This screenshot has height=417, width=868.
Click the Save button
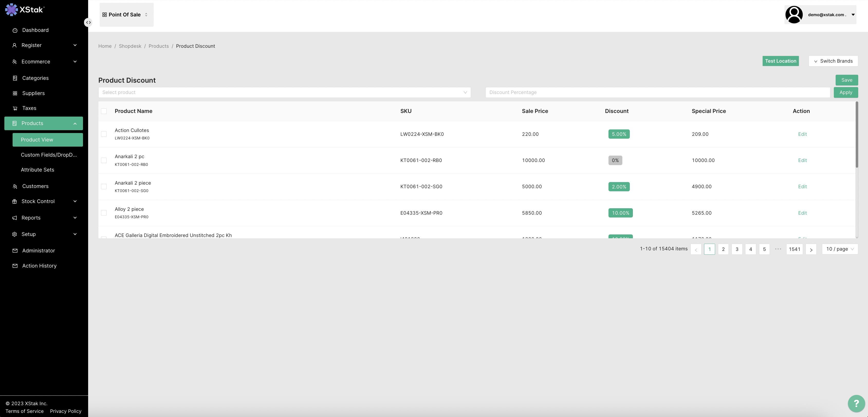click(846, 80)
